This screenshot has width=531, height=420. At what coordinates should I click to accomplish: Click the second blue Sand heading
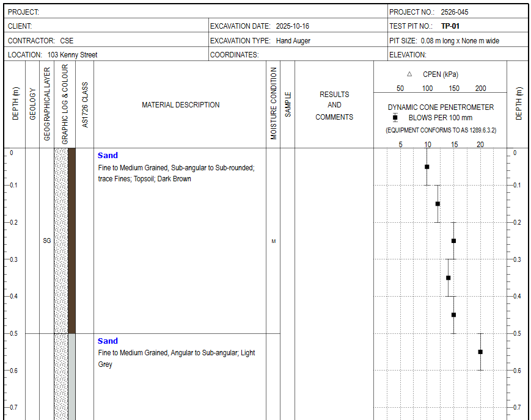(108, 341)
